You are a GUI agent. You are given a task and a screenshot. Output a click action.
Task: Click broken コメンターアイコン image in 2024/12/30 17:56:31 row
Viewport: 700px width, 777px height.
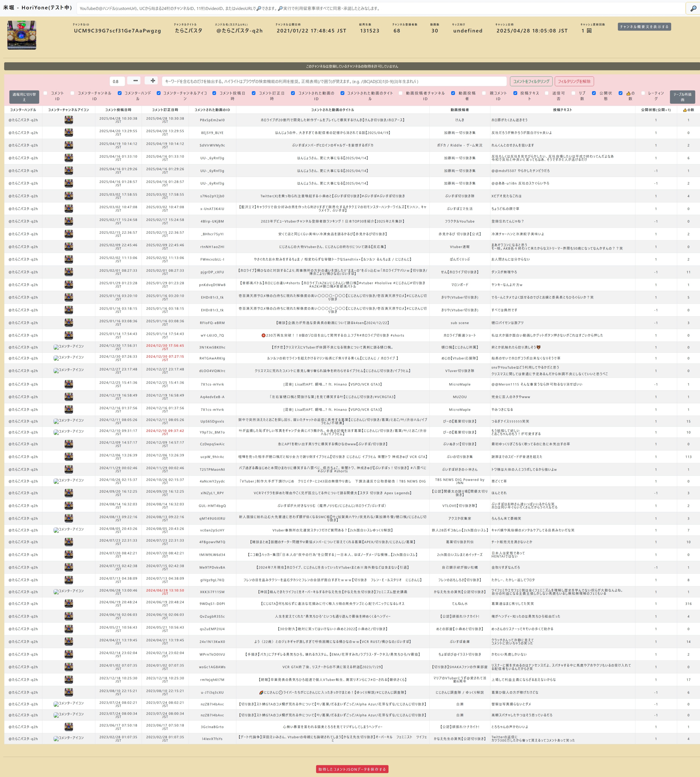click(x=69, y=347)
